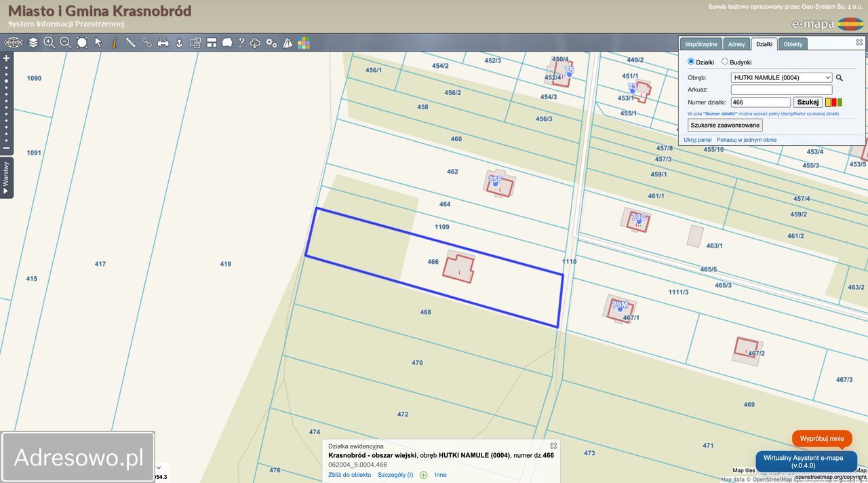Switch to the Adresy tab
The width and height of the screenshot is (868, 483).
(736, 44)
